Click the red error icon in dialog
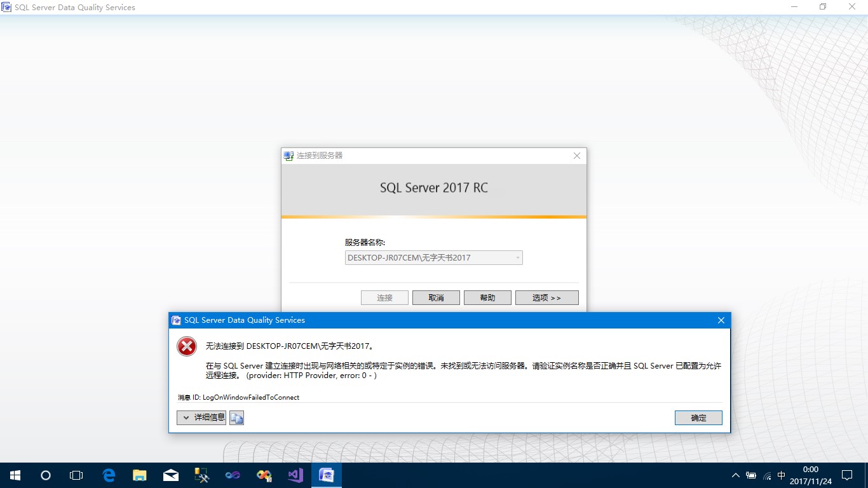The height and width of the screenshot is (488, 868). tap(187, 346)
